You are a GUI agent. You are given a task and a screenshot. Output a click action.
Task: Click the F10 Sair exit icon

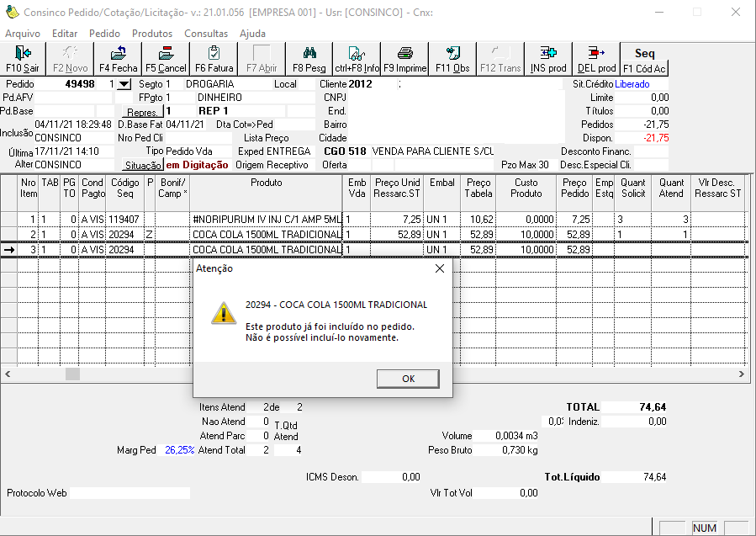23,52
